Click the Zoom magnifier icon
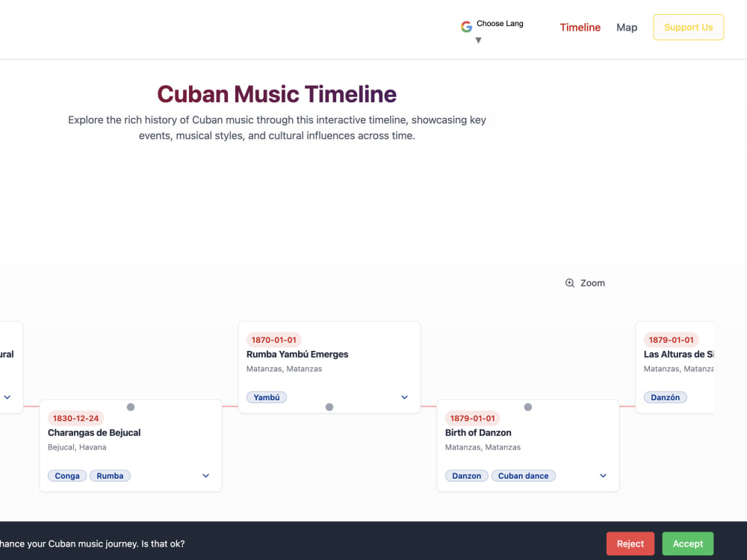The width and height of the screenshot is (747, 560). point(569,283)
